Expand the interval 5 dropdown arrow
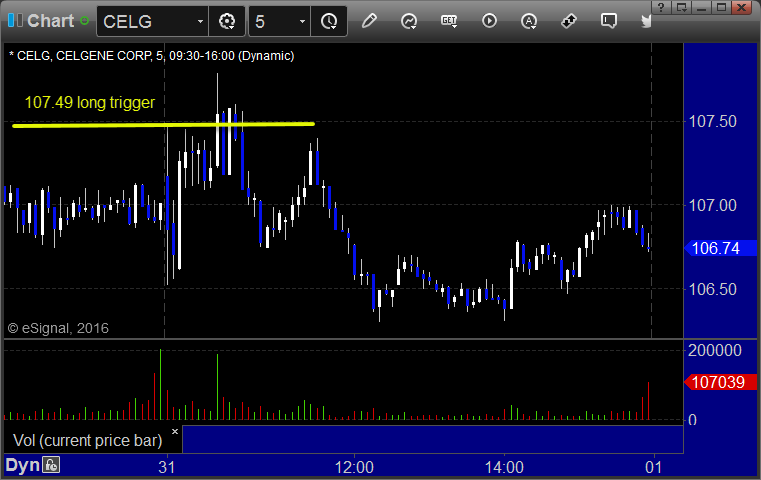The height and width of the screenshot is (480, 761). click(302, 21)
